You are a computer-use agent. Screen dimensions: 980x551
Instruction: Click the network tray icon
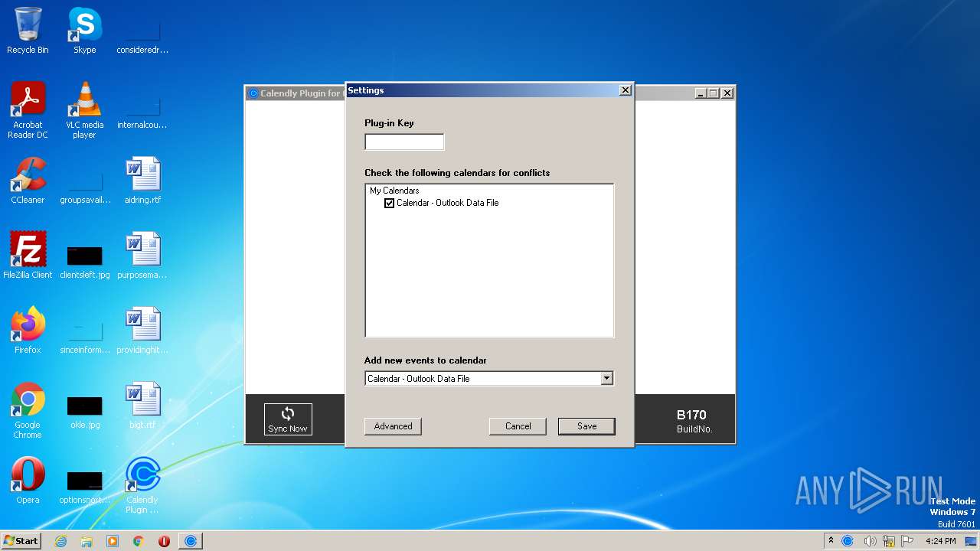[x=889, y=541]
